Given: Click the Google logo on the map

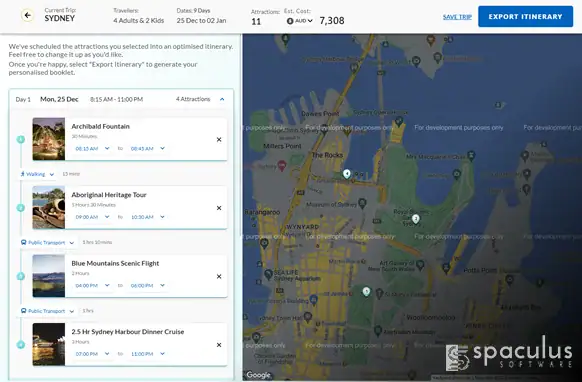Looking at the screenshot, I should [258, 375].
